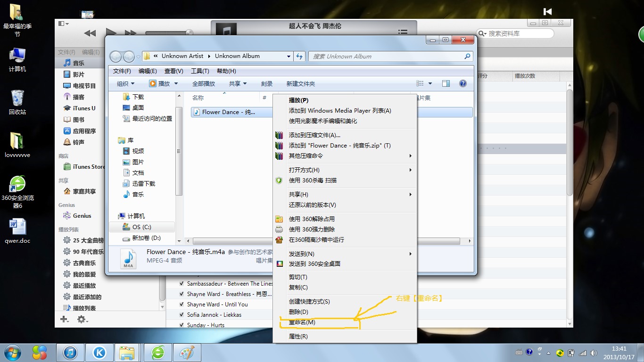Expand the Explorer address bar history dropdown
This screenshot has height=362, width=644.
(289, 56)
